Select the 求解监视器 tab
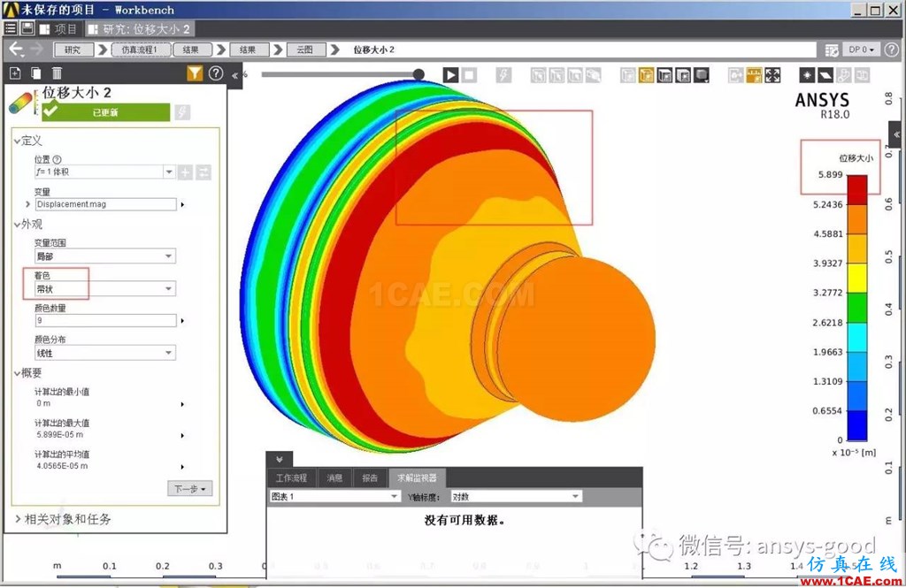906x588 pixels. click(x=418, y=477)
